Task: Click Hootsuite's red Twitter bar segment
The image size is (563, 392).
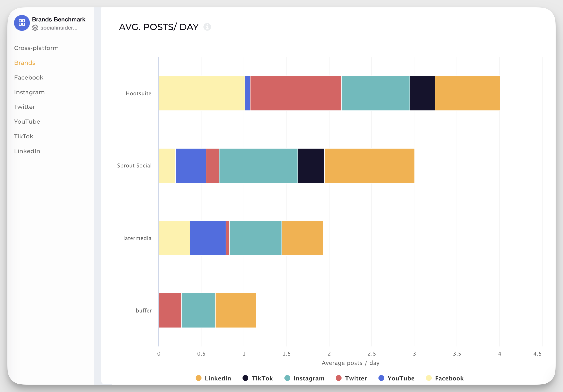Action: (296, 93)
